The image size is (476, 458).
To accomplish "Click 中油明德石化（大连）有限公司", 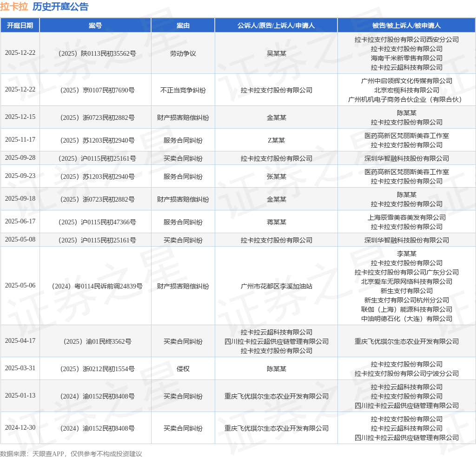I will 406,319.
